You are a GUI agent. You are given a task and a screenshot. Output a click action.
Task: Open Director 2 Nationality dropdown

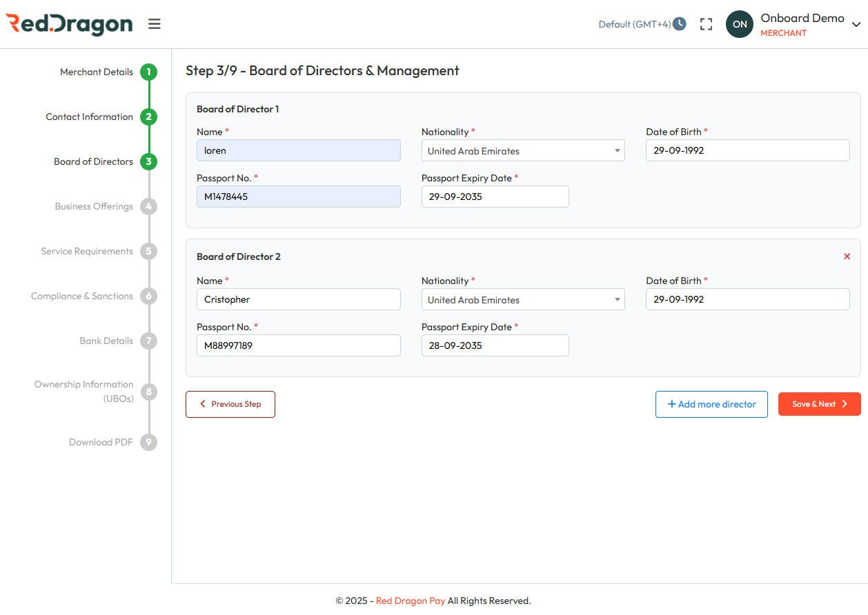(522, 300)
